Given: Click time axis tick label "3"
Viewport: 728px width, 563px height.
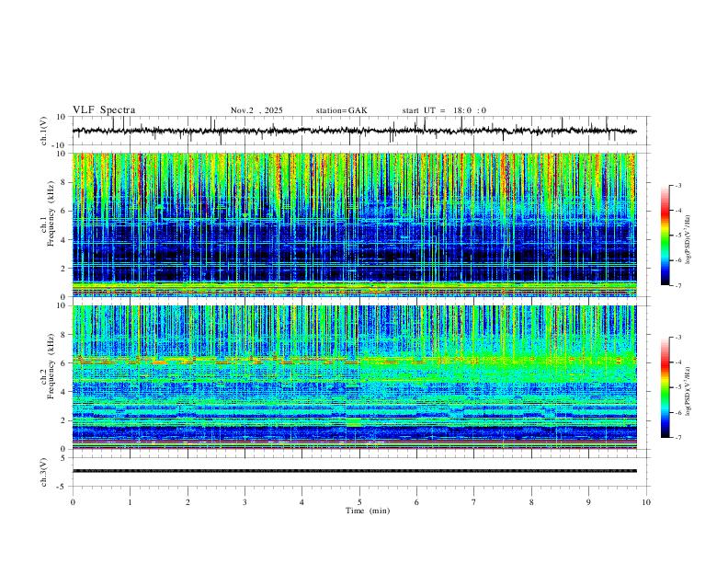Looking at the screenshot, I should [x=245, y=502].
